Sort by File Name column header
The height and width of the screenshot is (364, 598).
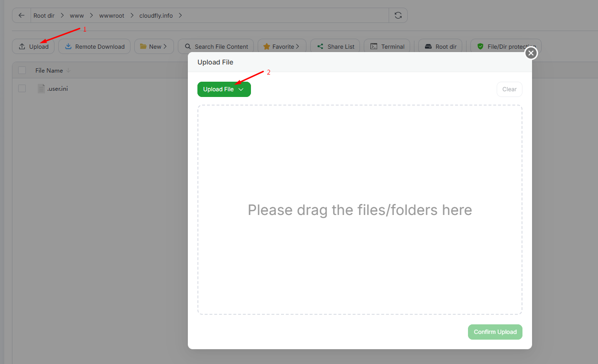pyautogui.click(x=49, y=70)
